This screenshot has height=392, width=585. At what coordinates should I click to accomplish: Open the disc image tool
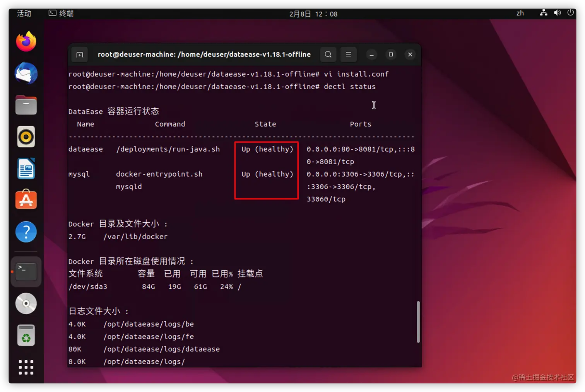[x=26, y=303]
